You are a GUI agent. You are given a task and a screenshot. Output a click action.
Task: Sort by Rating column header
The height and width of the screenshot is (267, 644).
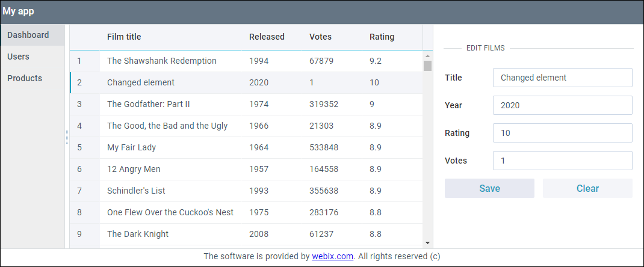[x=382, y=37]
